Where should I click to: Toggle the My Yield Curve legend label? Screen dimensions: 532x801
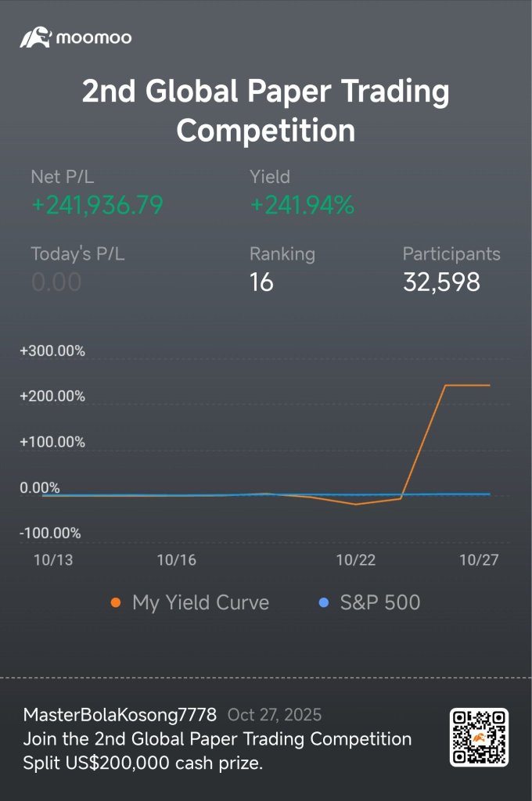(200, 603)
